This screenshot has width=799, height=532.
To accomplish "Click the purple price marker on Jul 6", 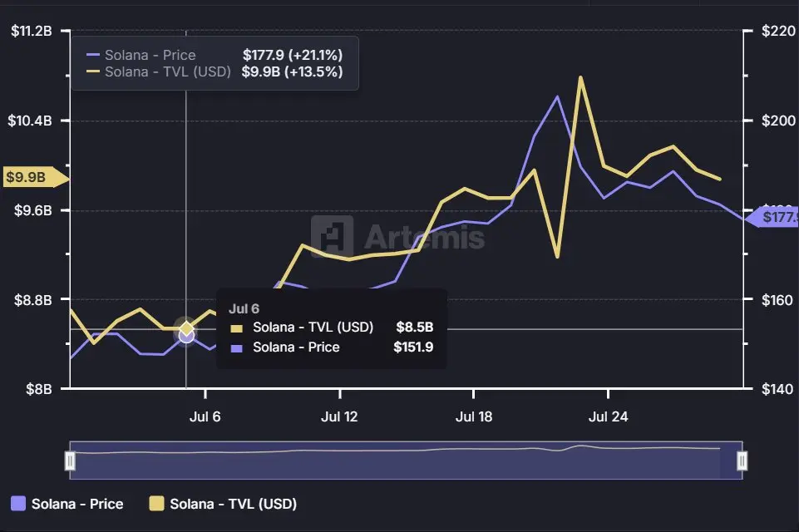I will (186, 337).
